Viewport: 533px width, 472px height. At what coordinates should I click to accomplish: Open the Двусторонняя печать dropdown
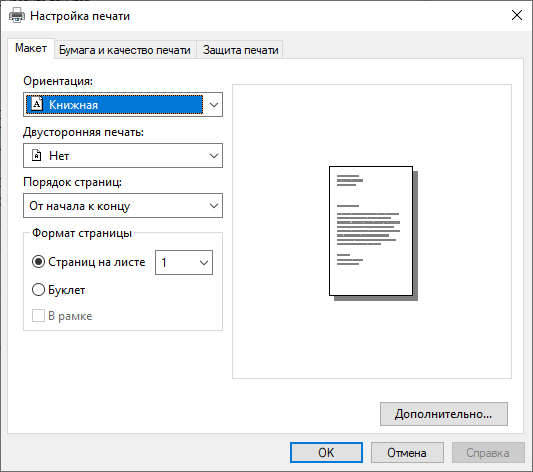123,156
